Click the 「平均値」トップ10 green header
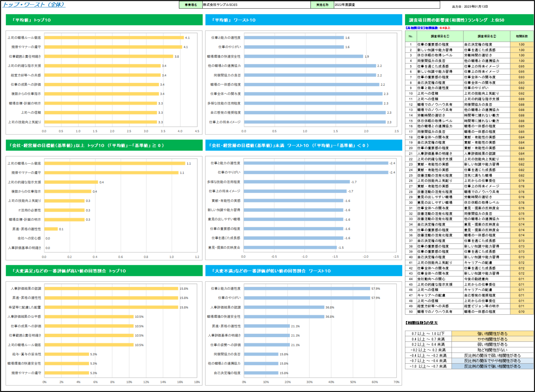The image size is (535, 392). 104,20
